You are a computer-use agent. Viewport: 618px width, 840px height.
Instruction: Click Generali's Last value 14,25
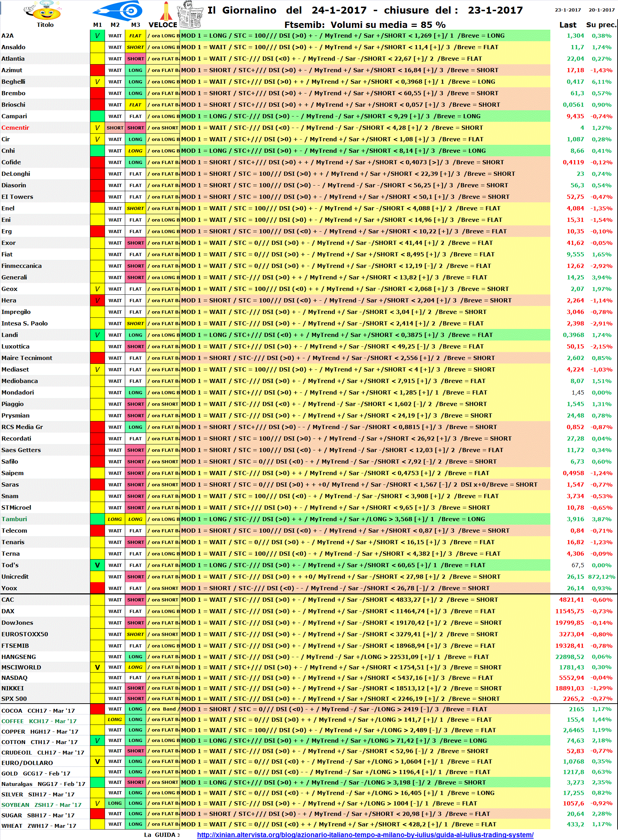[575, 277]
